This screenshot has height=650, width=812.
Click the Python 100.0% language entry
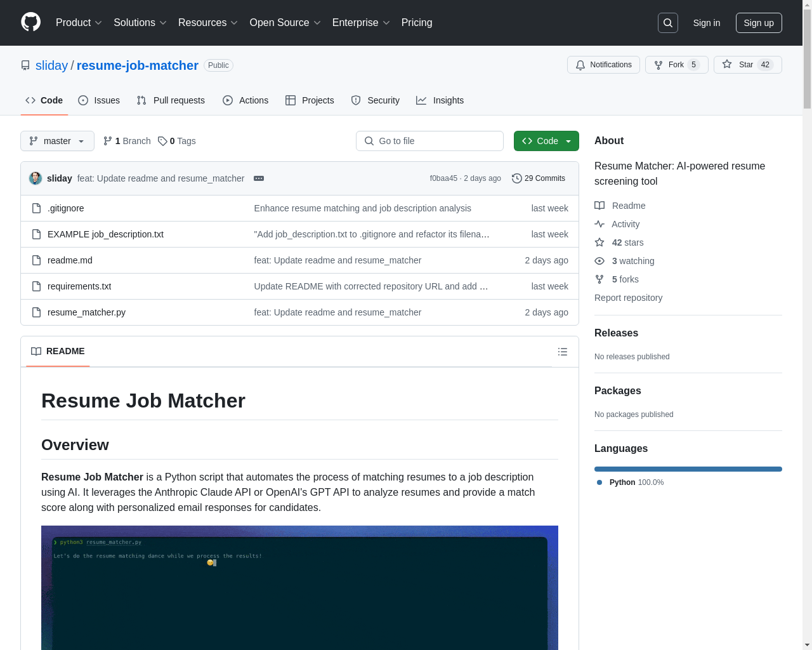[631, 482]
